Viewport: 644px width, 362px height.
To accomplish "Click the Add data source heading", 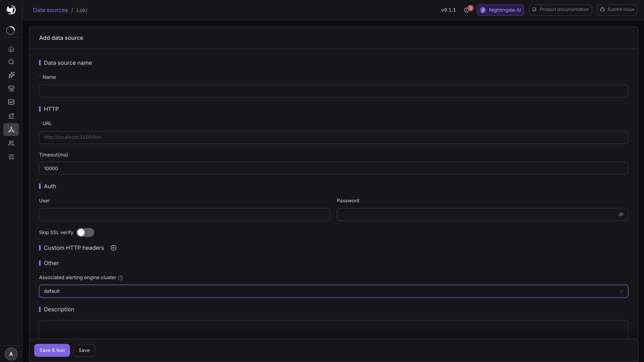I will [61, 38].
